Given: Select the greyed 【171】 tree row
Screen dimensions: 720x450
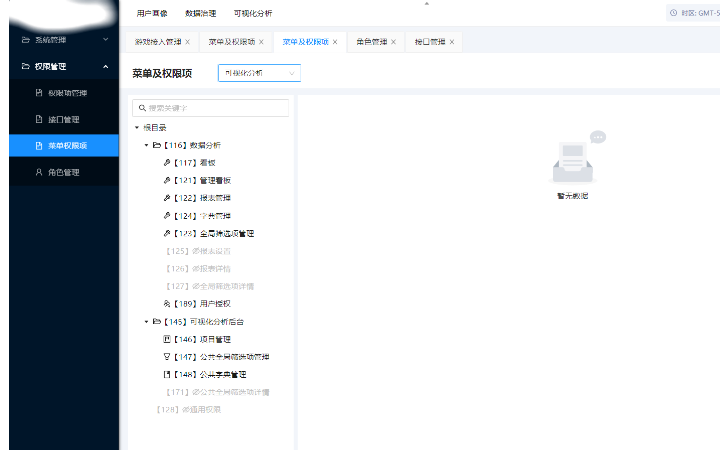Looking at the screenshot, I should 218,392.
